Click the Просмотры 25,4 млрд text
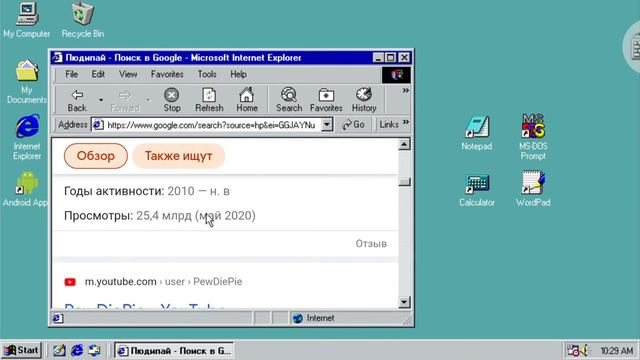Image resolution: width=640 pixels, height=360 pixels. pos(160,216)
